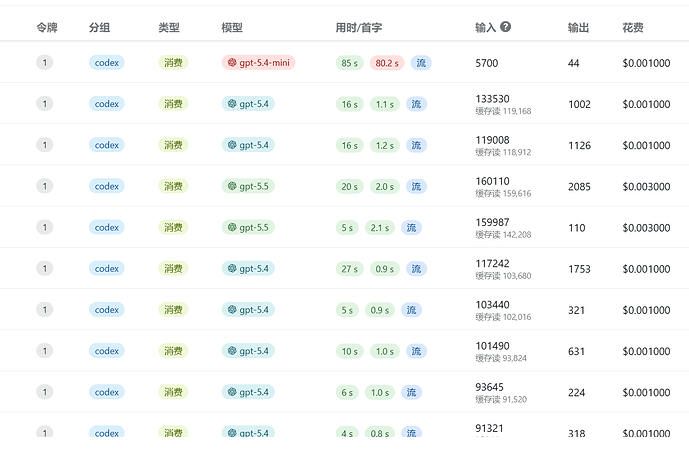Select the input value 5700
The width and height of the screenshot is (689, 452).
(487, 63)
